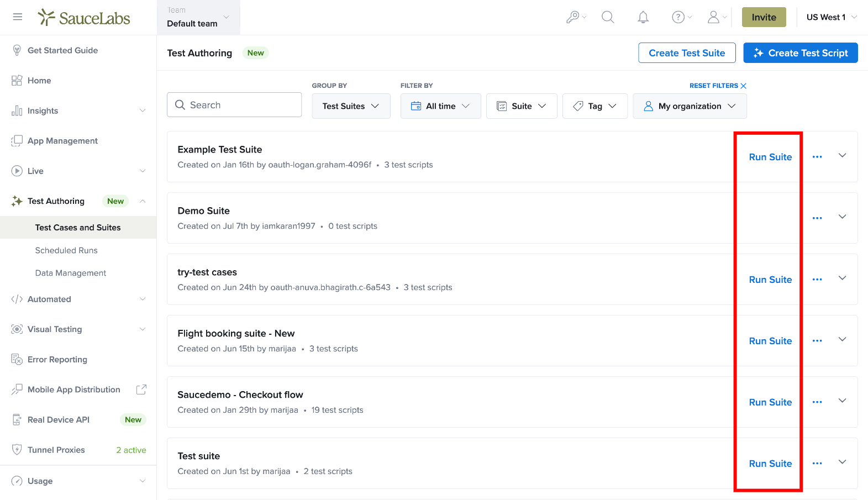
Task: Expand the Example Test Suite row
Action: pyautogui.click(x=842, y=156)
